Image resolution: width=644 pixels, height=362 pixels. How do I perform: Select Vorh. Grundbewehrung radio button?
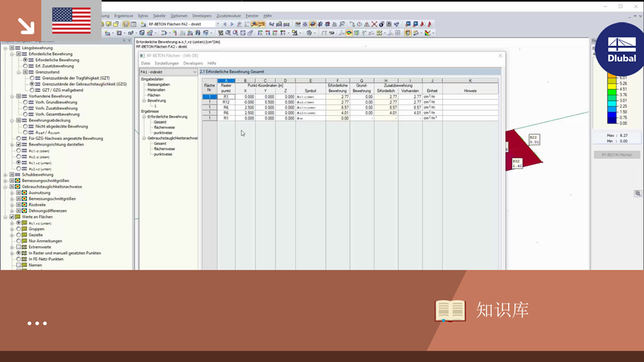tap(25, 102)
